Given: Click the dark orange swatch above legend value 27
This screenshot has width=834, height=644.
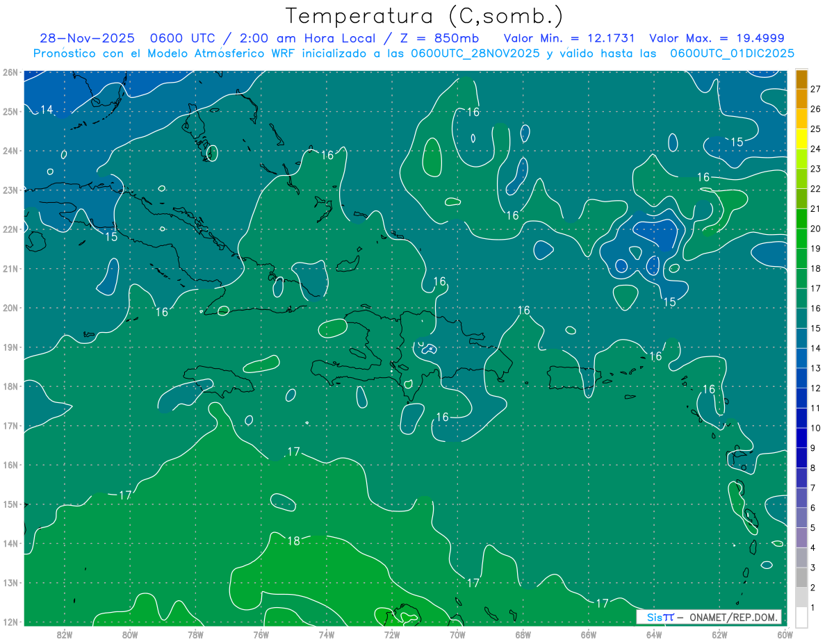Looking at the screenshot, I should (801, 79).
